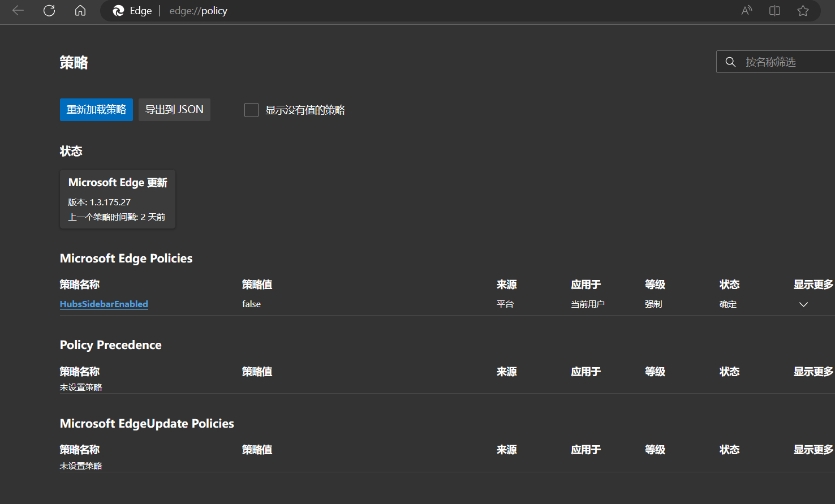Click the 重新加载策略 button

(x=96, y=110)
